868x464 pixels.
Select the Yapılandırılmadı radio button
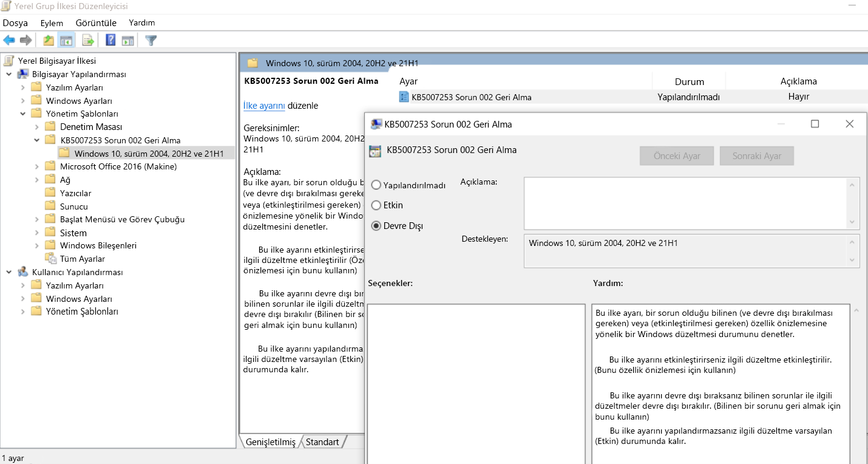point(376,185)
